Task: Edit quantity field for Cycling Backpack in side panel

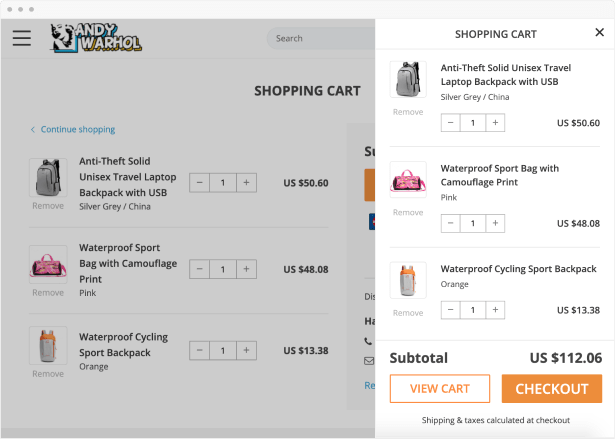Action: click(x=473, y=310)
